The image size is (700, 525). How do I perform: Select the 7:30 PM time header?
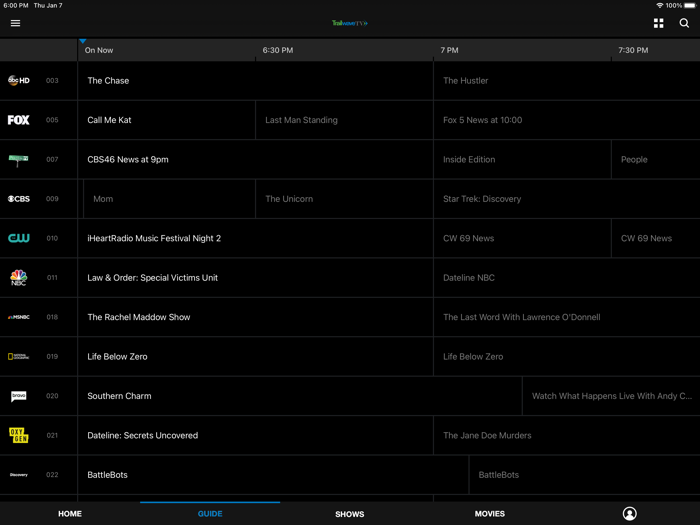633,50
